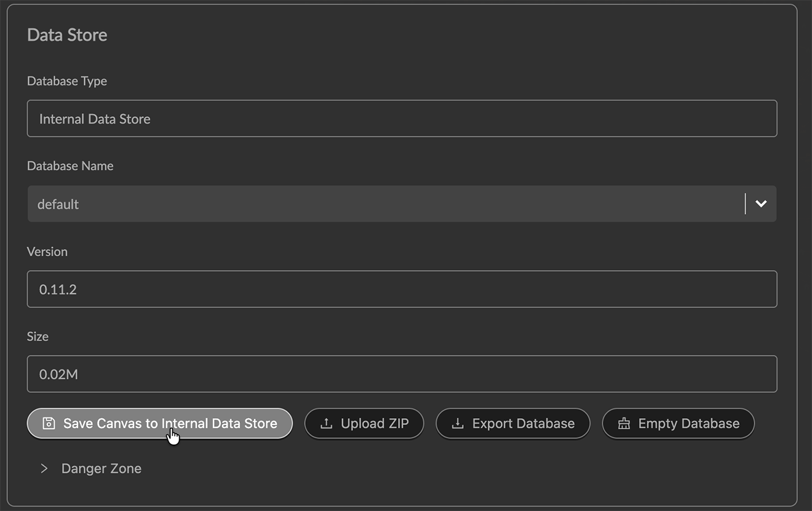Click the broom icon for emptying database
The image size is (812, 511).
tap(624, 424)
